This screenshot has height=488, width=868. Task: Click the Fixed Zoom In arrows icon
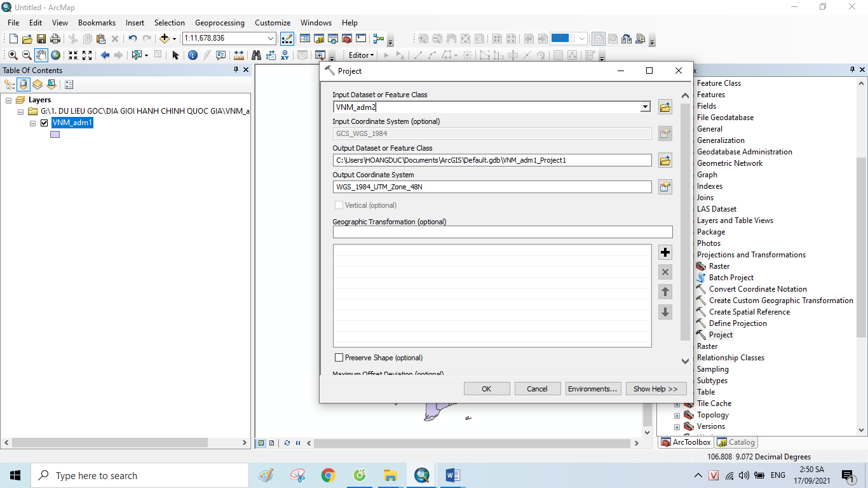click(x=73, y=55)
